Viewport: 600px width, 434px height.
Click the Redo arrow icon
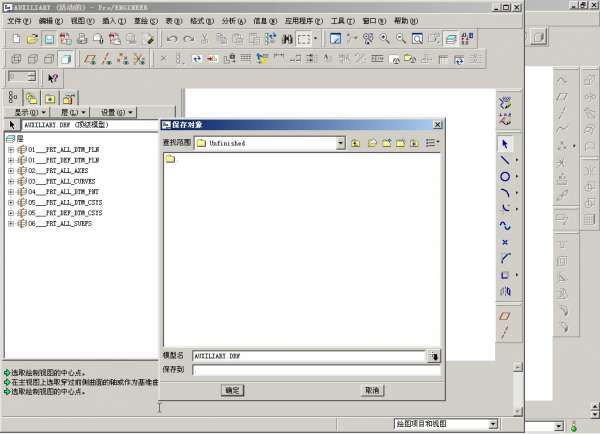coord(188,39)
